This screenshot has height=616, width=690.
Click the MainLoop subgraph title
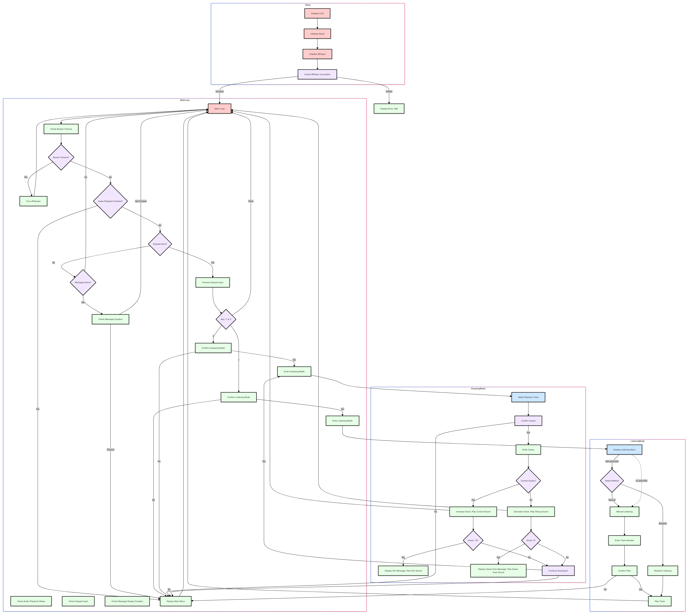pos(185,100)
